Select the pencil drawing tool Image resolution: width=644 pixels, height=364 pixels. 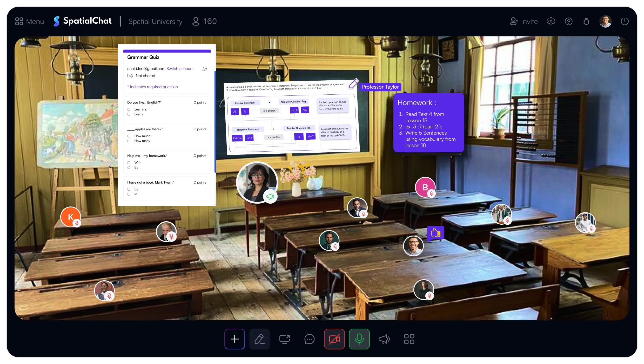pos(259,339)
